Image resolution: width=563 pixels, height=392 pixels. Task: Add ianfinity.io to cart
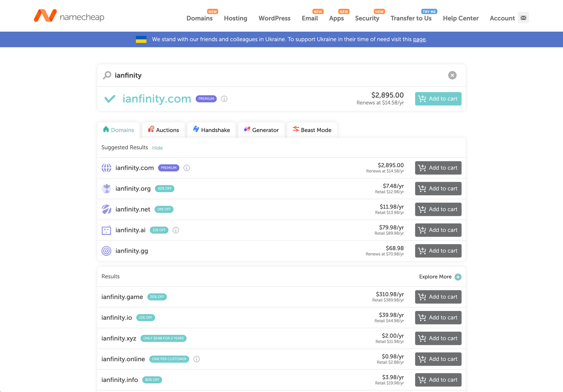click(438, 318)
